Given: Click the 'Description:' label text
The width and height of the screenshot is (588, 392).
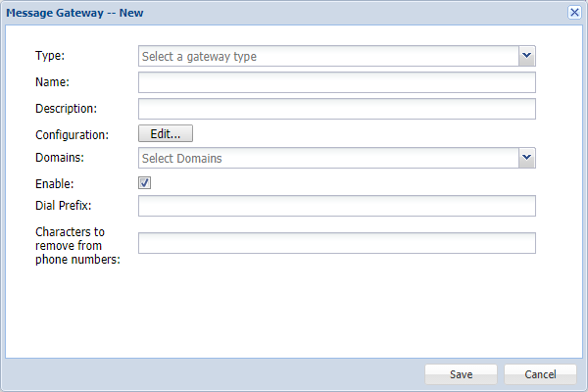Looking at the screenshot, I should point(66,109).
